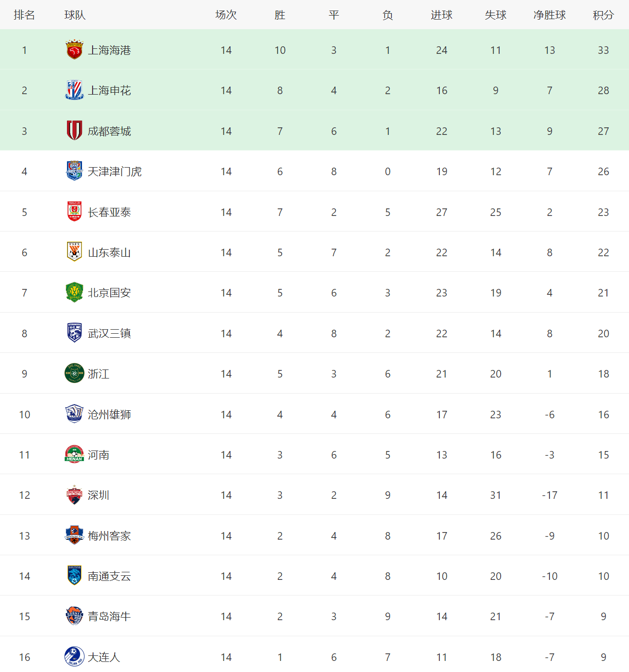The image size is (629, 672).
Task: Open the 南通支云 team link
Action: (x=109, y=576)
